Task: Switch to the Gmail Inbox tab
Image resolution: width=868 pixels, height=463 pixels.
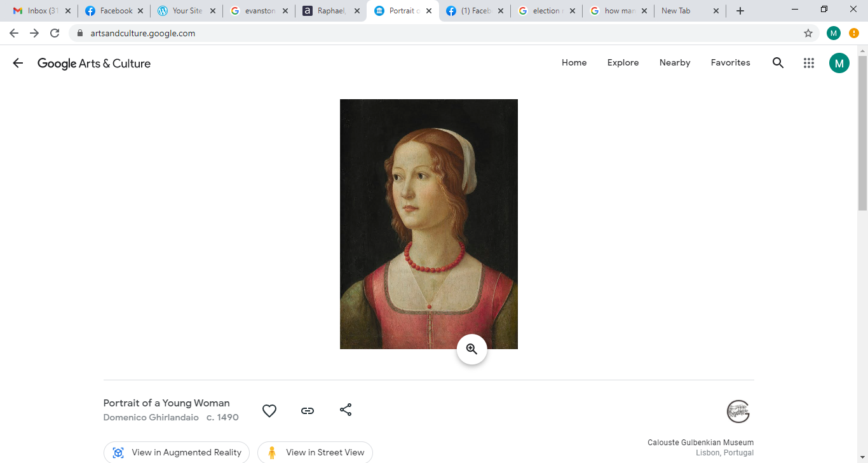Action: pos(41,11)
